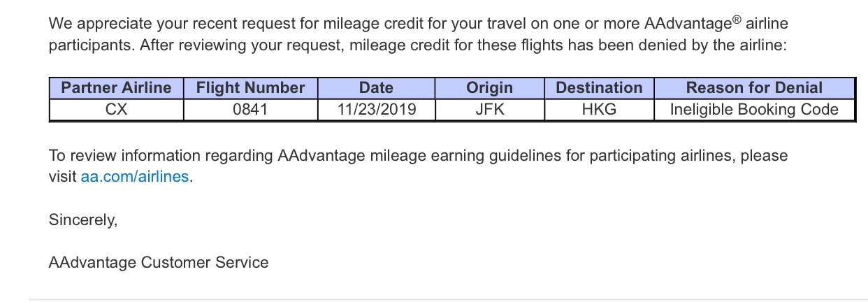Click the Date column header
Image resolution: width=868 pixels, height=302 pixels.
point(376,88)
